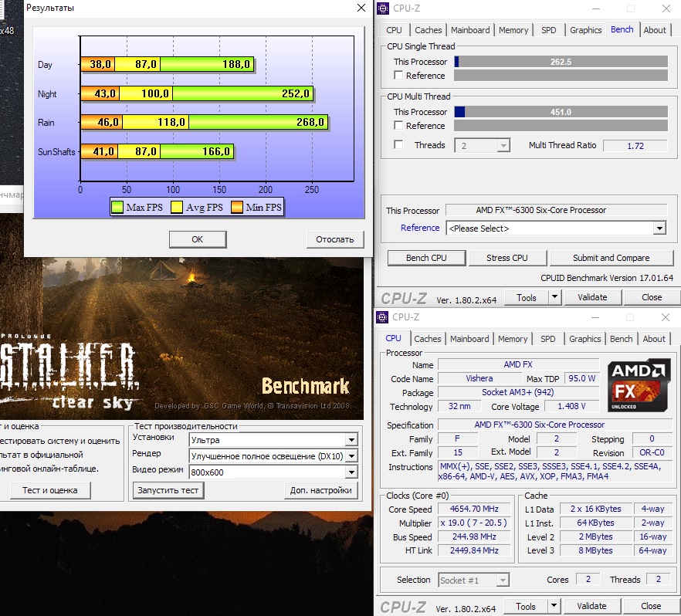Enable Reference checkbox under CPU Single Thread
Screen dimensions: 681x616
(x=398, y=75)
